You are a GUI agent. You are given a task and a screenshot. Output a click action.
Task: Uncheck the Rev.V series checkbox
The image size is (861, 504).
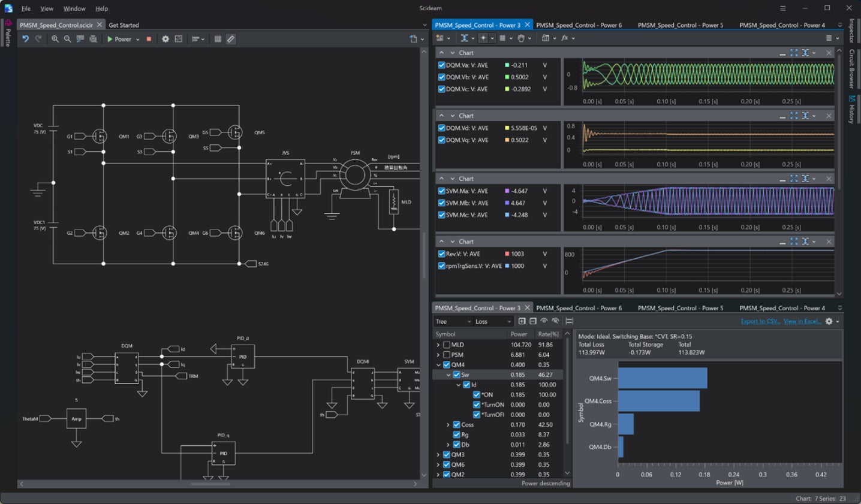[x=442, y=254]
